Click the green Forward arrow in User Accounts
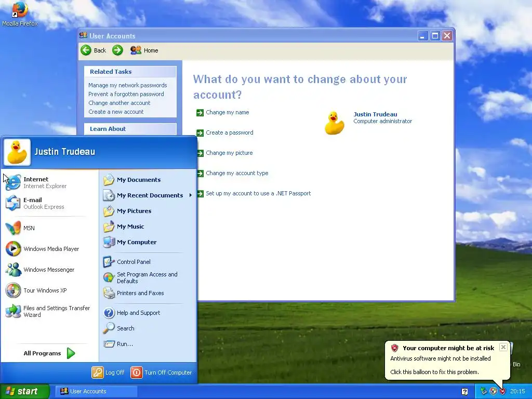This screenshot has height=399, width=532. pyautogui.click(x=117, y=50)
